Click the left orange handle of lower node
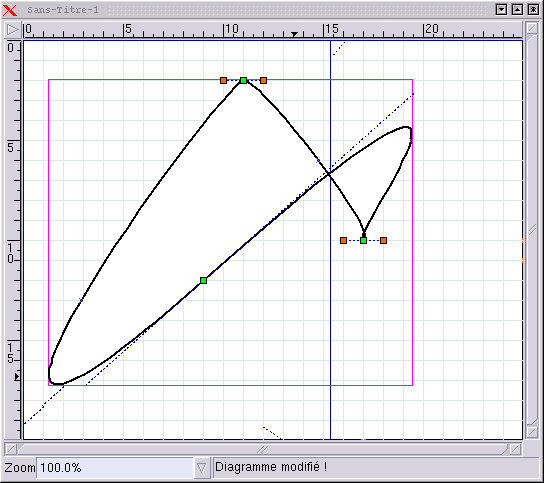 click(x=343, y=240)
